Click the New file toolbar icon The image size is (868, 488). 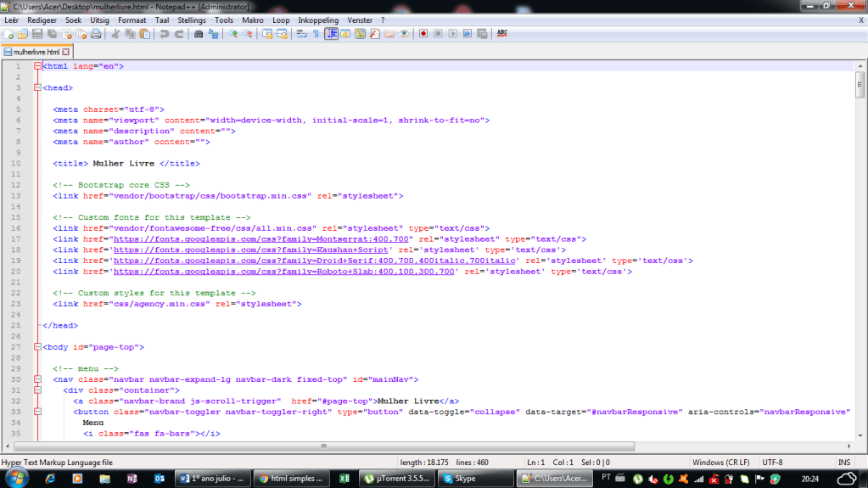[x=8, y=34]
